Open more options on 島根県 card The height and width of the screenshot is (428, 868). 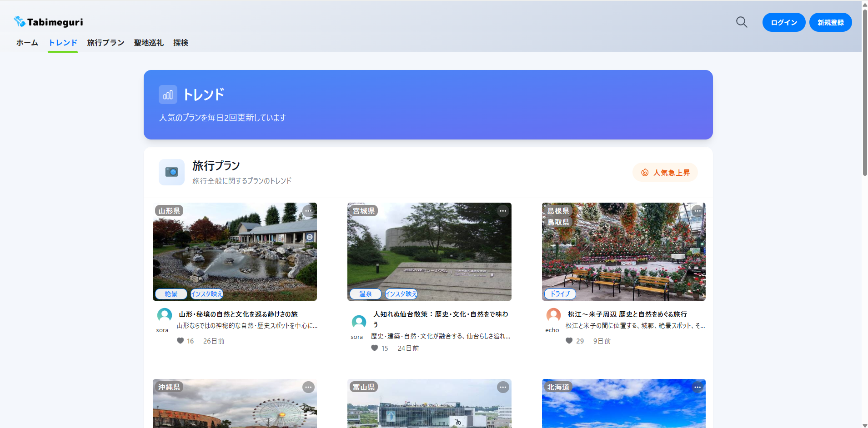697,211
